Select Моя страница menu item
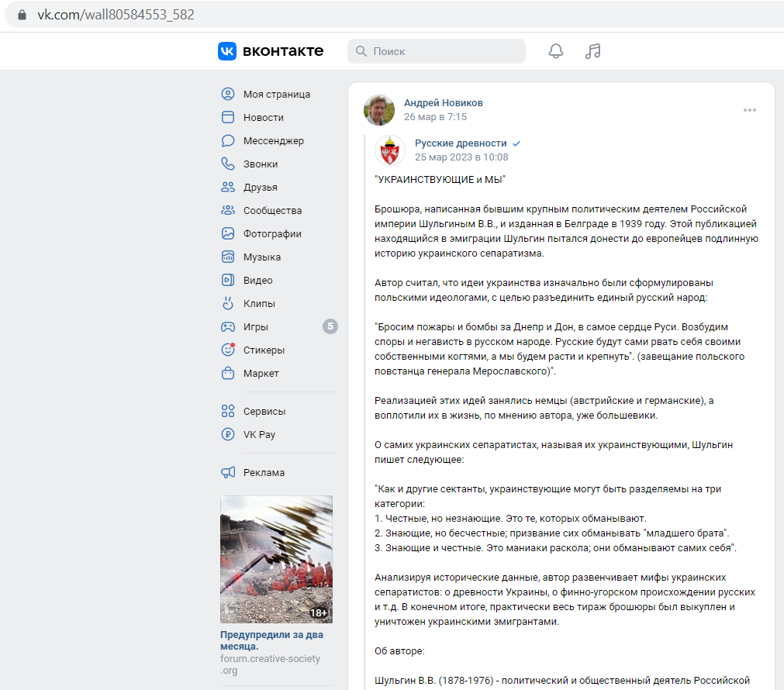Viewport: 784px width, 690px height. point(278,94)
